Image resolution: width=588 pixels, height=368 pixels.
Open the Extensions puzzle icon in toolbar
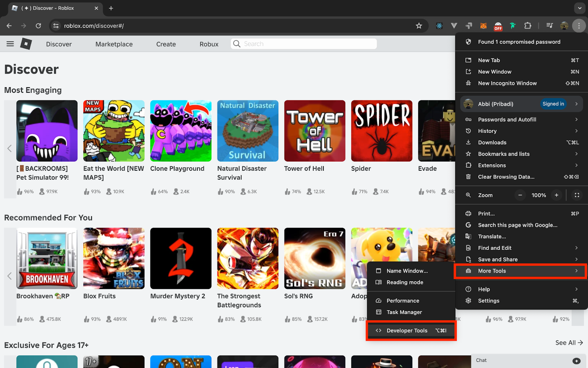528,26
